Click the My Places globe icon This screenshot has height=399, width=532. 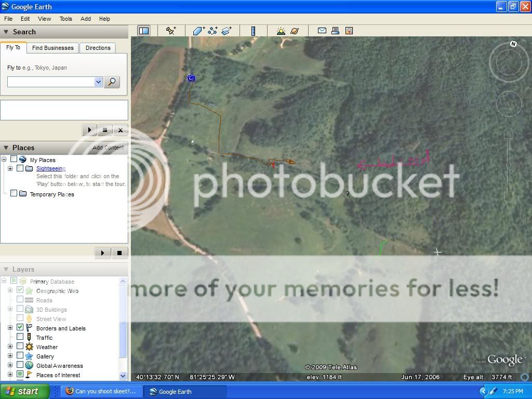click(x=23, y=159)
